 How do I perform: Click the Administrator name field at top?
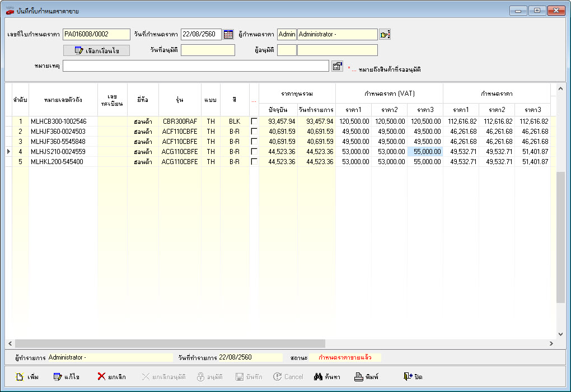[x=338, y=34]
